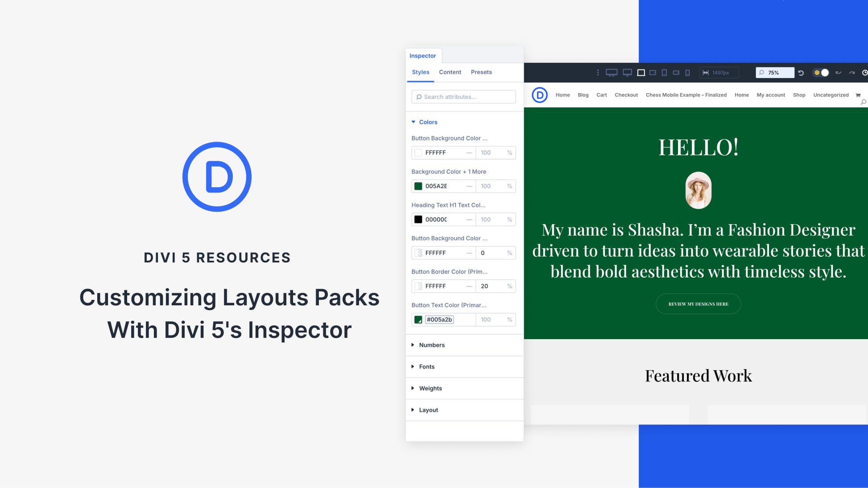This screenshot has width=868, height=488.
Task: Switch to the Presets tab in the Inspector
Action: point(481,72)
